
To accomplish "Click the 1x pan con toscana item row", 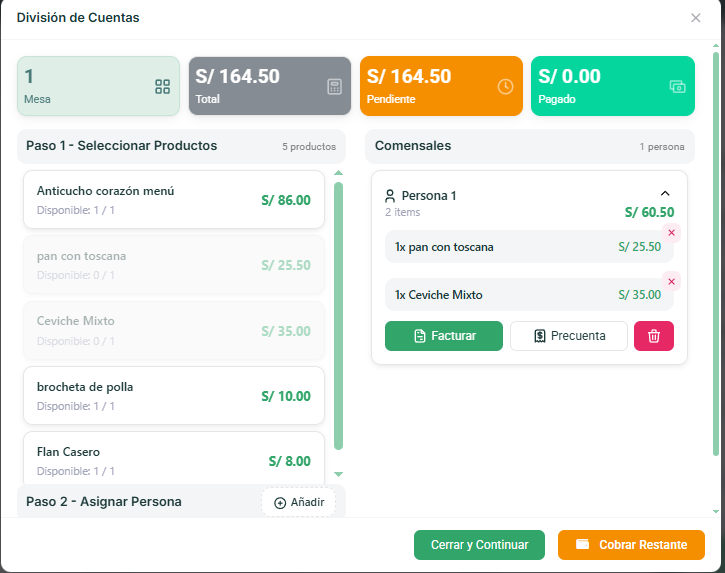I will pyautogui.click(x=529, y=247).
